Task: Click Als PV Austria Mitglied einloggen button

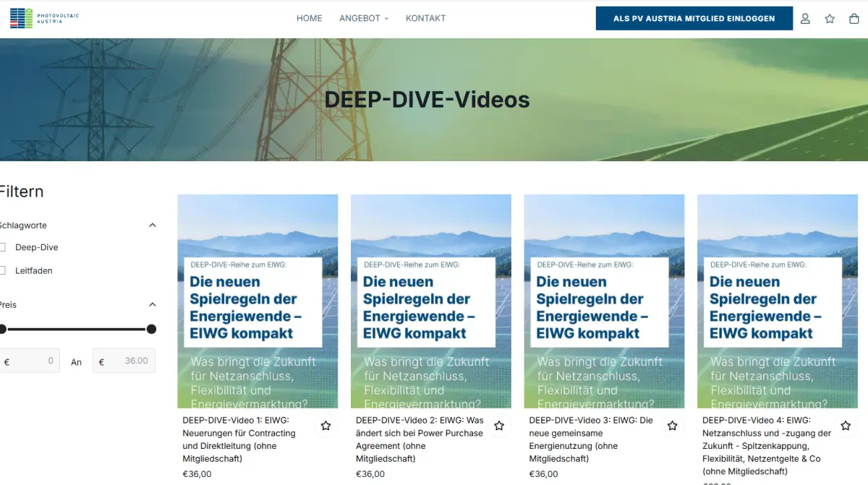Action: (694, 19)
